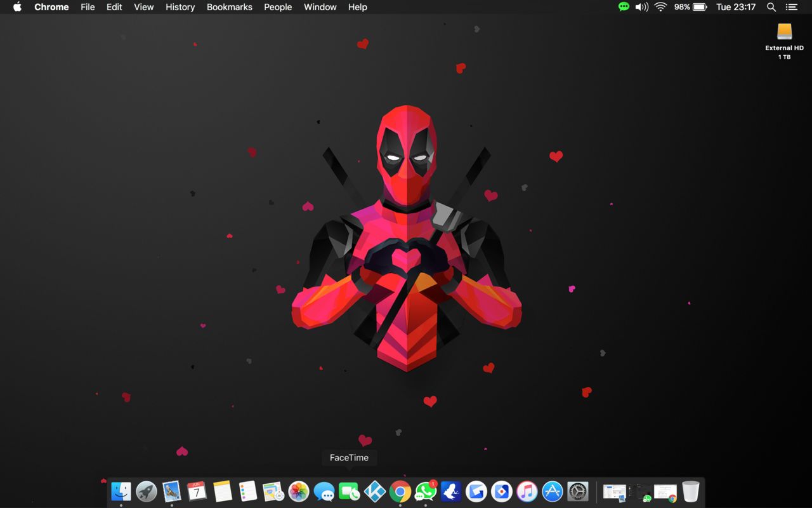Open the Calendar app in the dock
The image size is (812, 508).
pyautogui.click(x=197, y=491)
